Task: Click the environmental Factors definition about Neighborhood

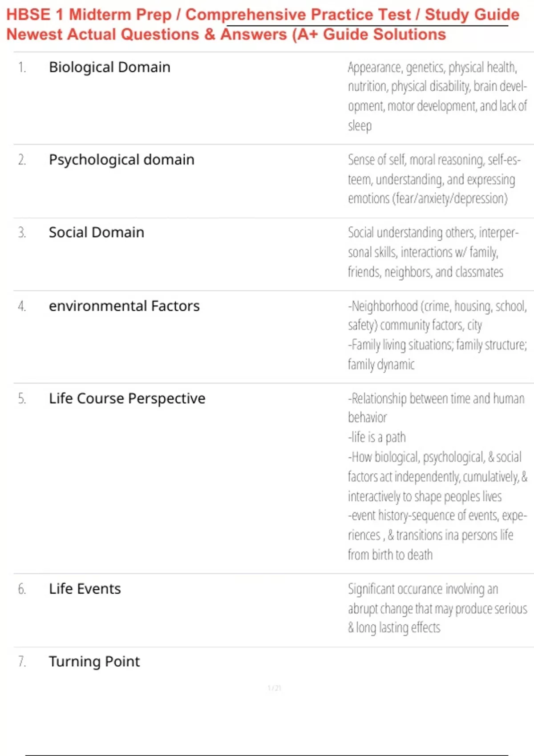Action: coord(437,335)
